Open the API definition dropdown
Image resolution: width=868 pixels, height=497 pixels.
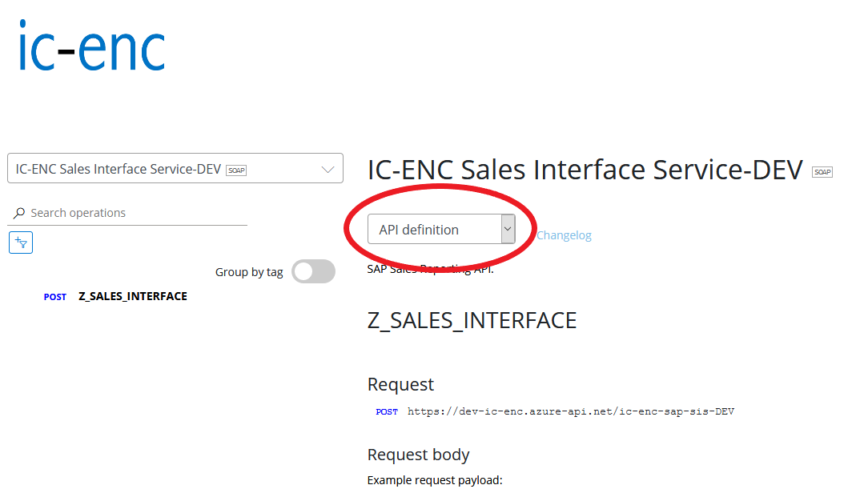(x=440, y=230)
